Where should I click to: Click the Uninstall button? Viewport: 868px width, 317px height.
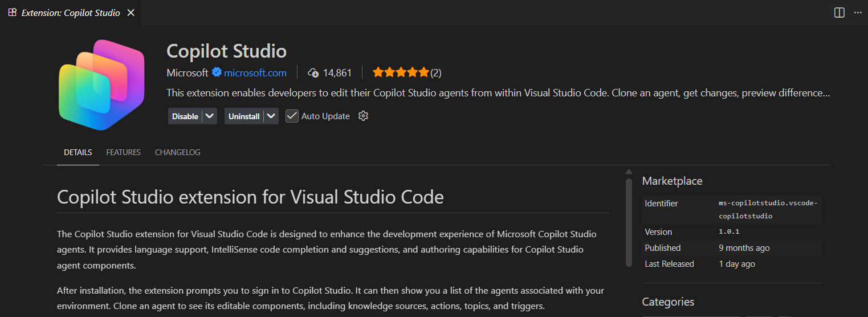point(244,116)
